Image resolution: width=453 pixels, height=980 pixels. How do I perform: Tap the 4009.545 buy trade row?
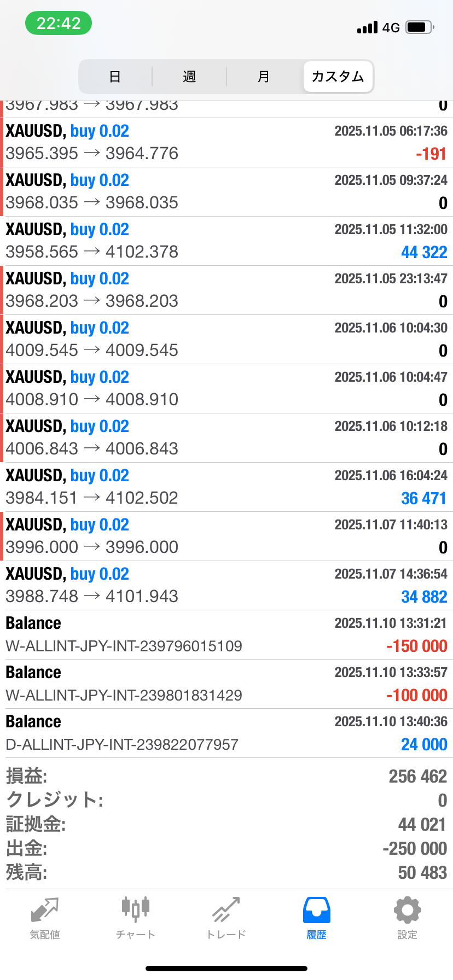point(226,339)
